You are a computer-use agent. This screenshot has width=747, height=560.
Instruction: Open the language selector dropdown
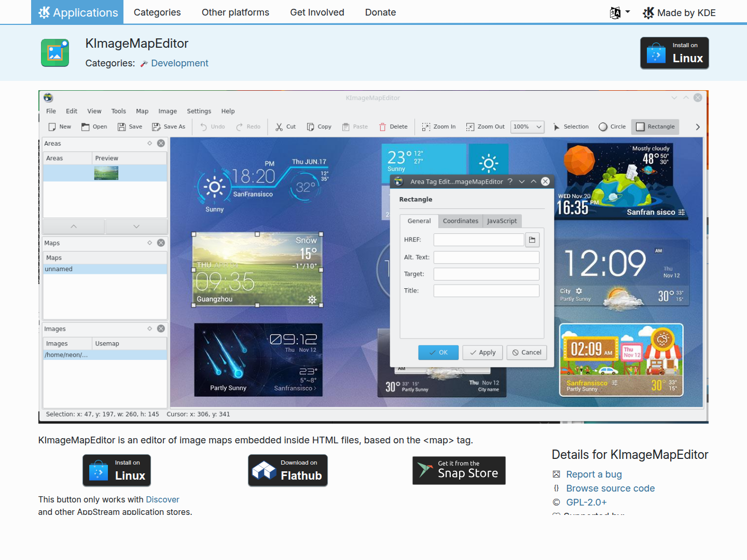[x=620, y=13]
